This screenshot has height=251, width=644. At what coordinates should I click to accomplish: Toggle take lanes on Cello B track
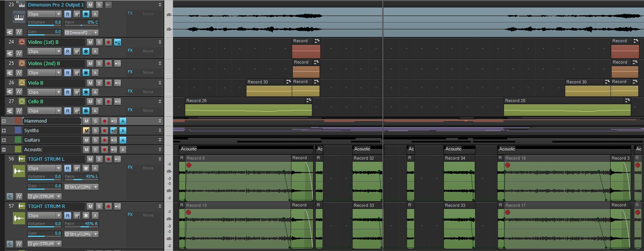pyautogui.click(x=10, y=111)
